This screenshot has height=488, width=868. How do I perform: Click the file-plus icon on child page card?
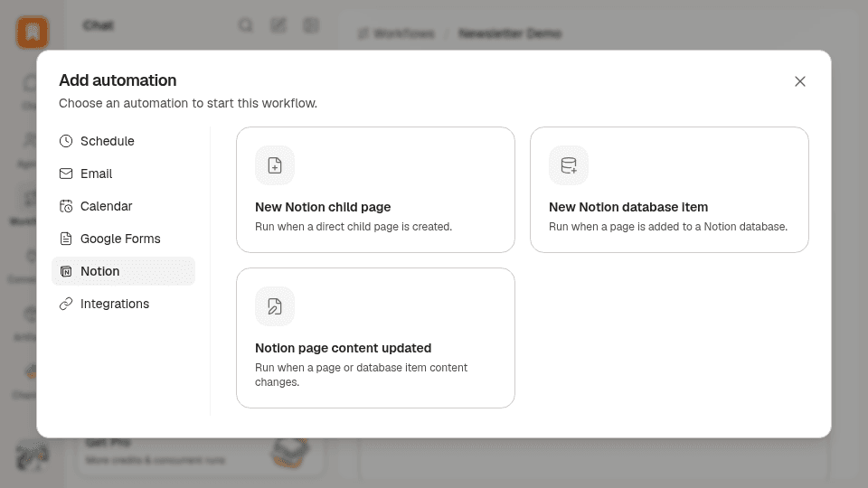click(x=275, y=165)
